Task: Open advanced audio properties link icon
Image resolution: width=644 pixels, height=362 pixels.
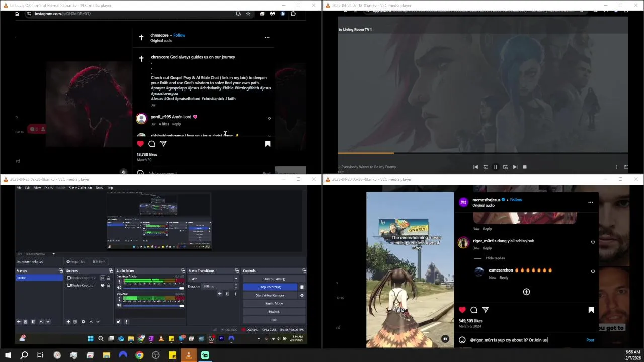Action: click(119, 322)
